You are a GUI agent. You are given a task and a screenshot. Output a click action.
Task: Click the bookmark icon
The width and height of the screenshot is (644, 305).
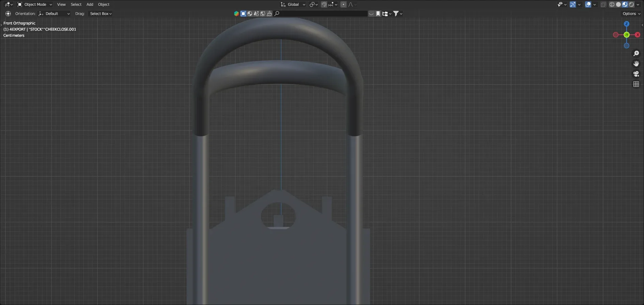378,14
